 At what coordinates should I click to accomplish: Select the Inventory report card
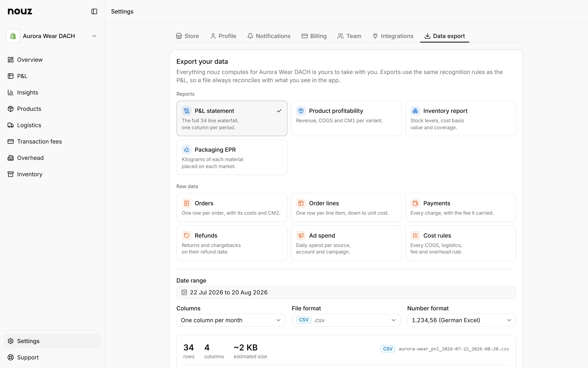(460, 118)
